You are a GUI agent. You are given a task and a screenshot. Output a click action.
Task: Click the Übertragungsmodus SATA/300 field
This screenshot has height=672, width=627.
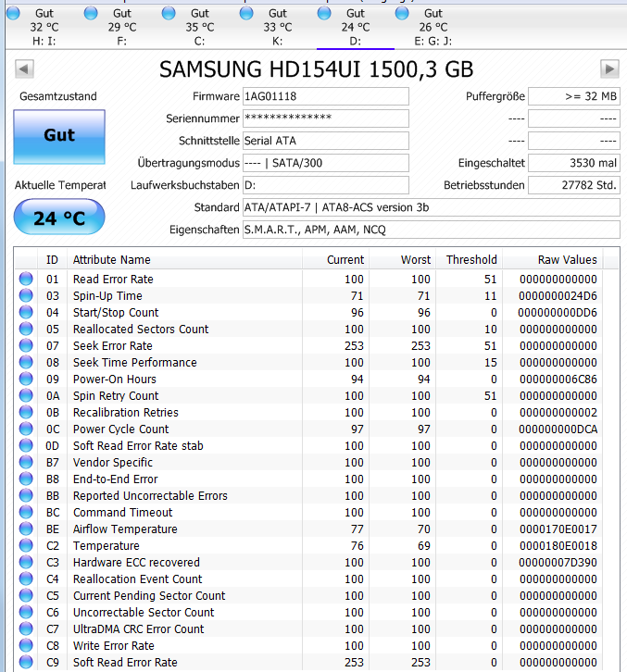coord(325,163)
